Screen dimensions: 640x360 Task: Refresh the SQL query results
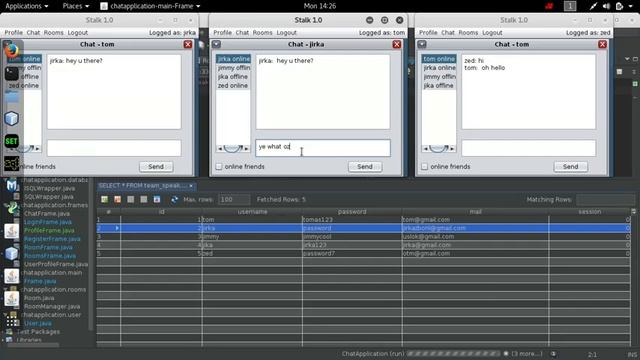pyautogui.click(x=174, y=199)
